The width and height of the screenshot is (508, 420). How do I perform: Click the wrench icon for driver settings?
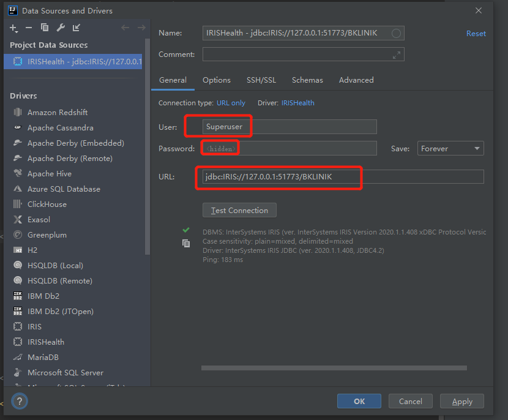(61, 28)
